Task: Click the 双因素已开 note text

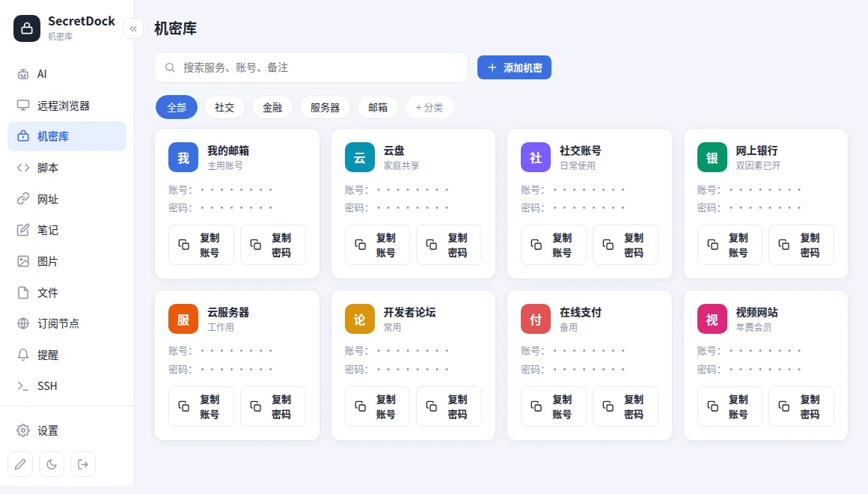Action: click(758, 165)
